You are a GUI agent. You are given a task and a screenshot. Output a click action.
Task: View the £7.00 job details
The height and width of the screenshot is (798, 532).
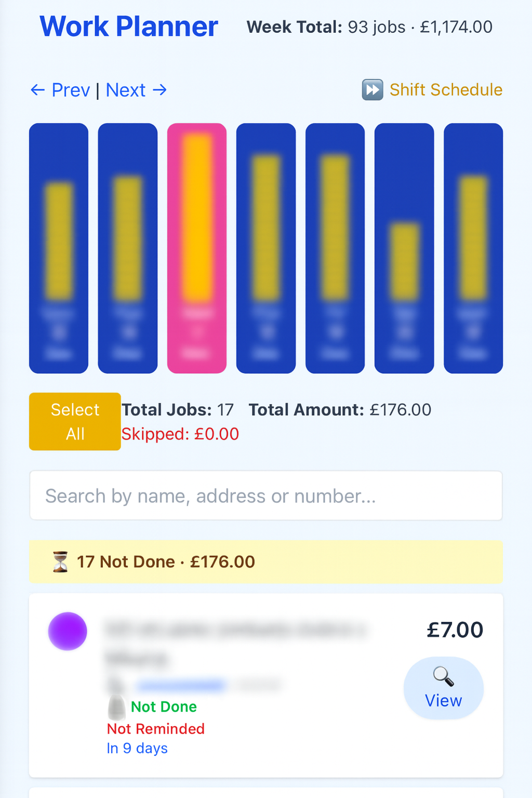443,688
